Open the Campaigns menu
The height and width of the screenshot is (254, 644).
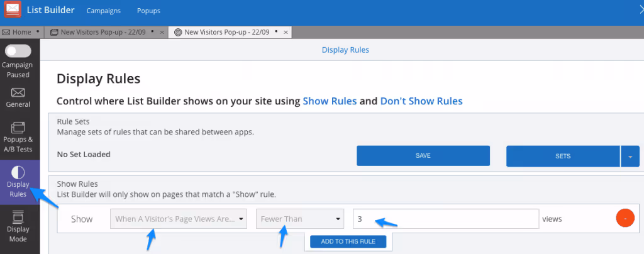(104, 11)
